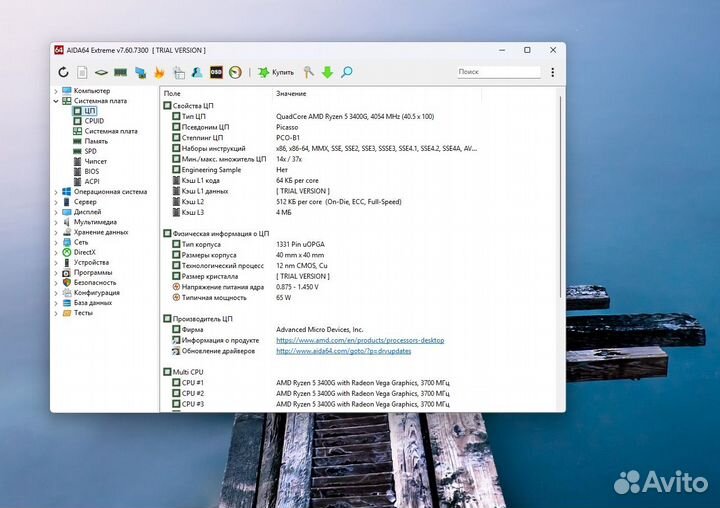Expand the Операционная система tree node
Viewport: 720px width, 508px height.
click(x=57, y=192)
